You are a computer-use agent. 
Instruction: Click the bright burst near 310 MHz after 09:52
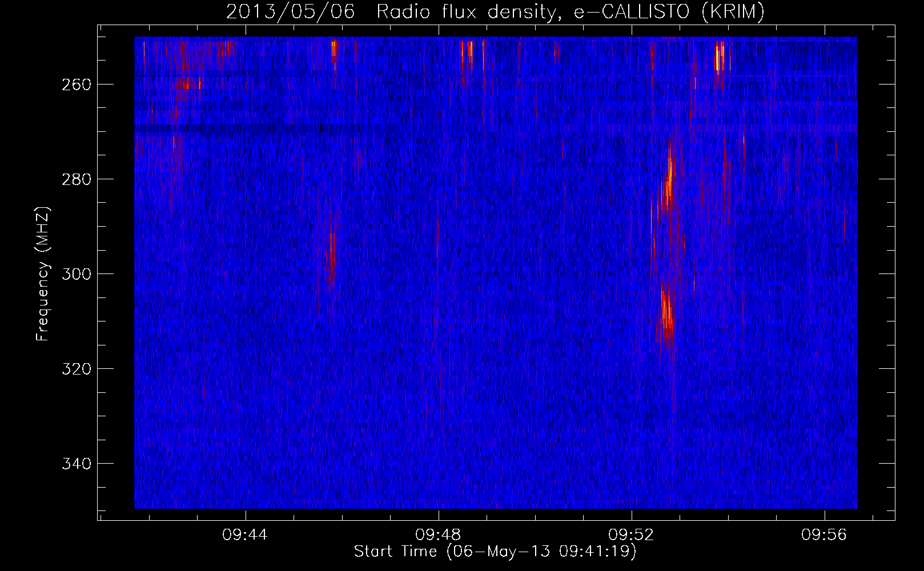[667, 311]
